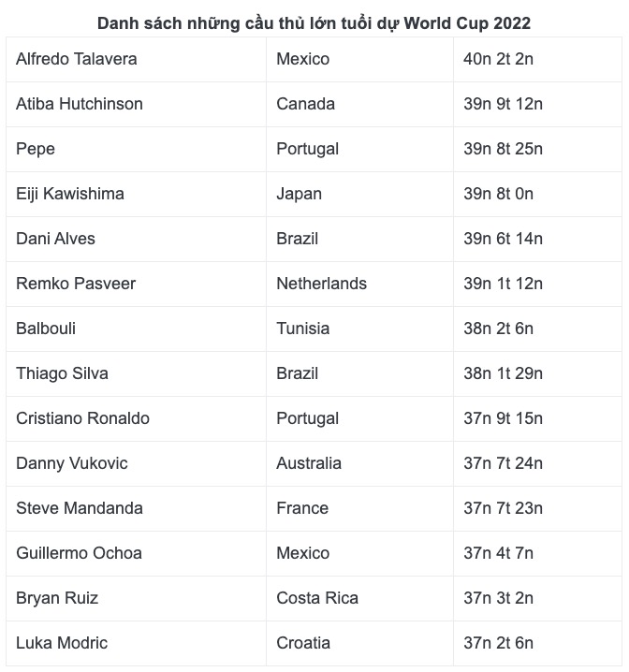Select Steve Mandanda in the table
The height and width of the screenshot is (672, 629).
[80, 508]
